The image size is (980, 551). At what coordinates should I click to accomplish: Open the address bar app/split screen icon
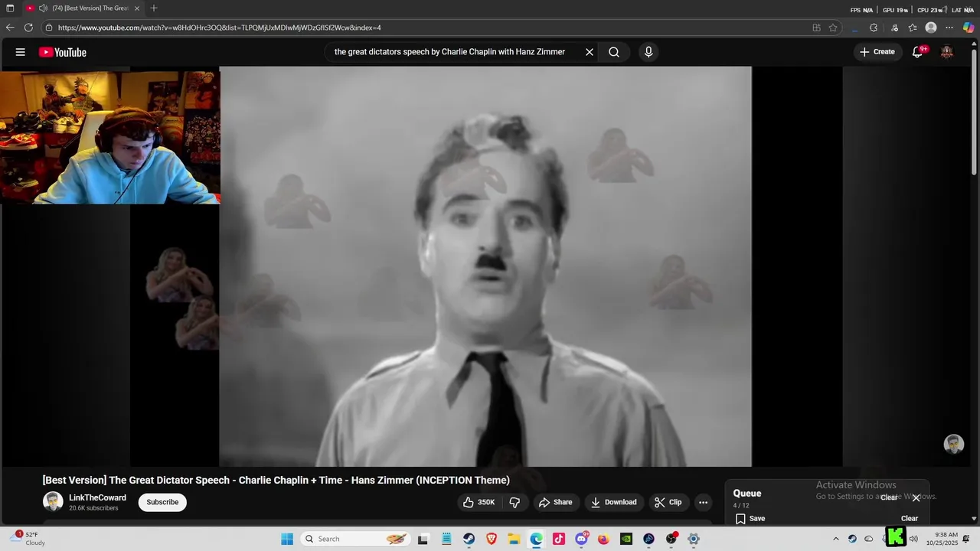(x=816, y=28)
